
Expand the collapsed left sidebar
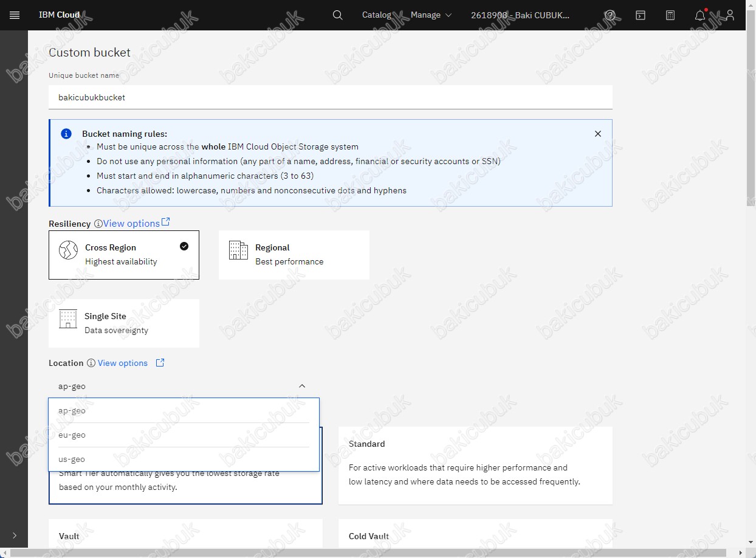15,536
